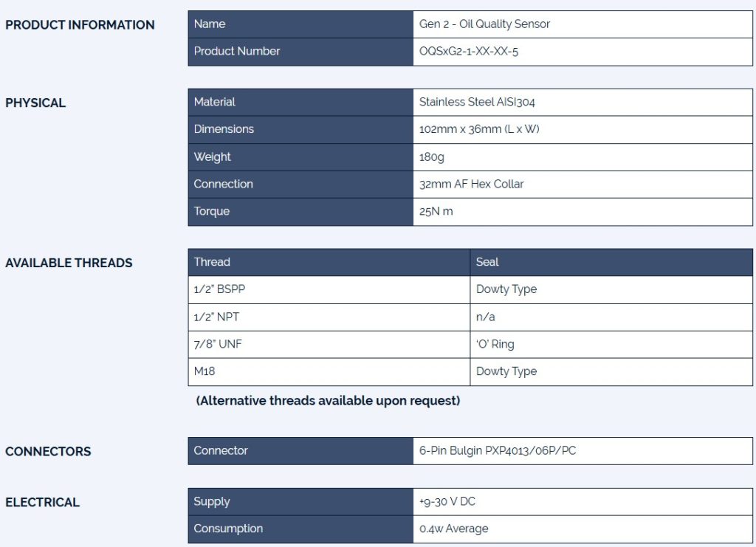Click the 7/8" UNF thread cell
756x547 pixels.
click(219, 345)
